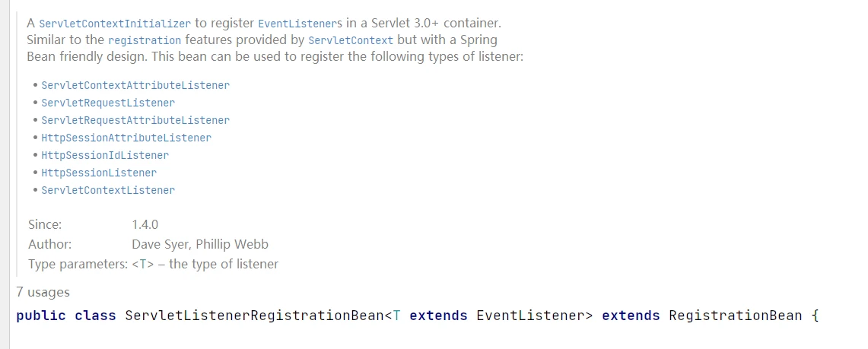
Task: Follow the registration link
Action: [145, 40]
